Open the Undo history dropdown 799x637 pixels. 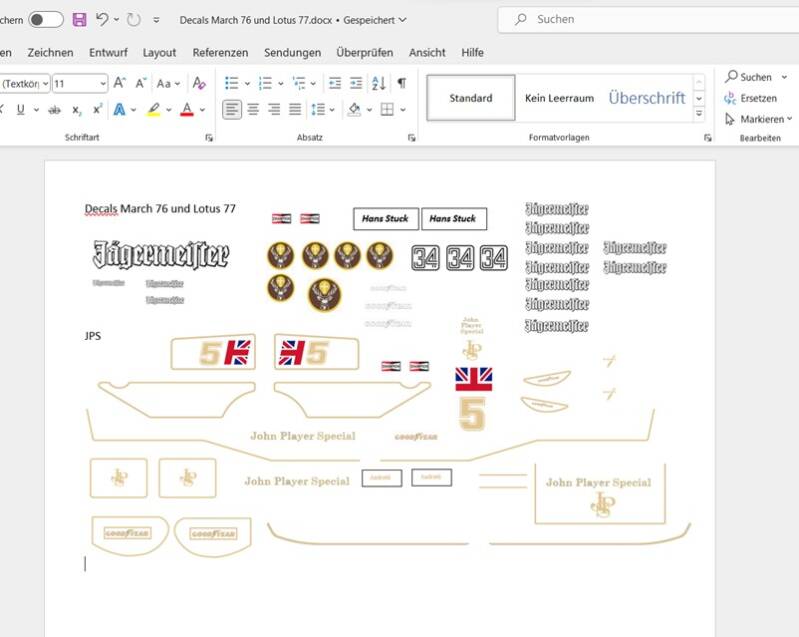116,20
